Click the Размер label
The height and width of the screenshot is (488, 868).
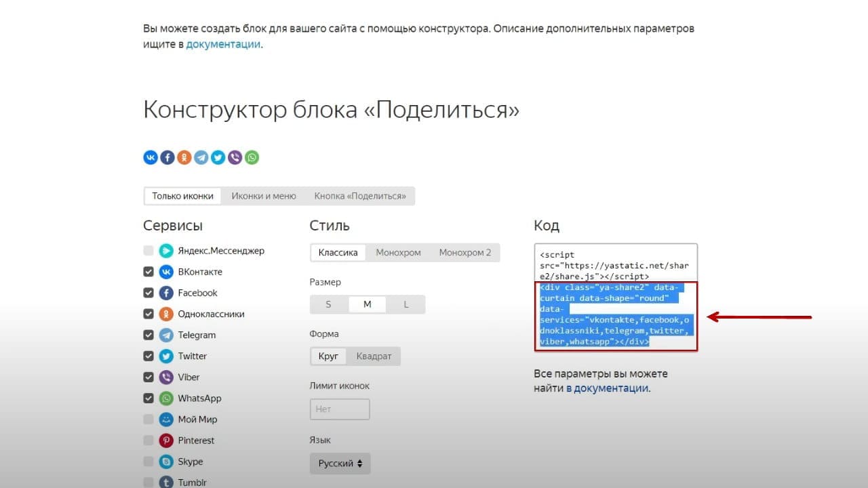pos(325,282)
